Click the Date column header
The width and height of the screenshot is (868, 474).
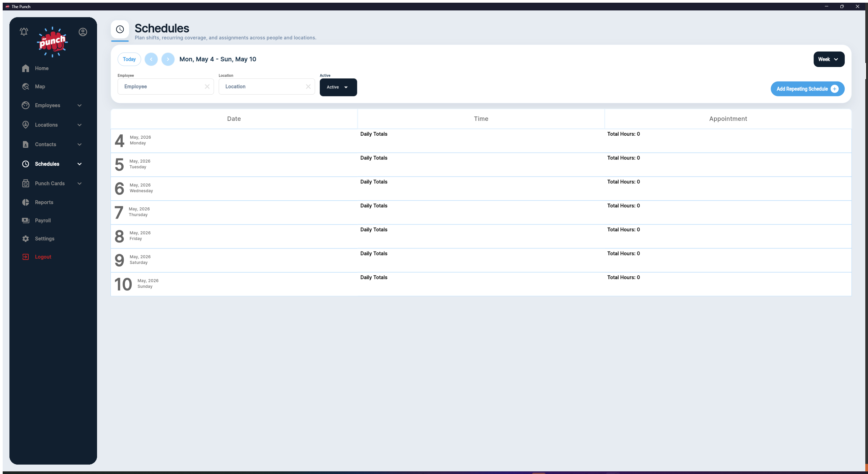point(234,119)
